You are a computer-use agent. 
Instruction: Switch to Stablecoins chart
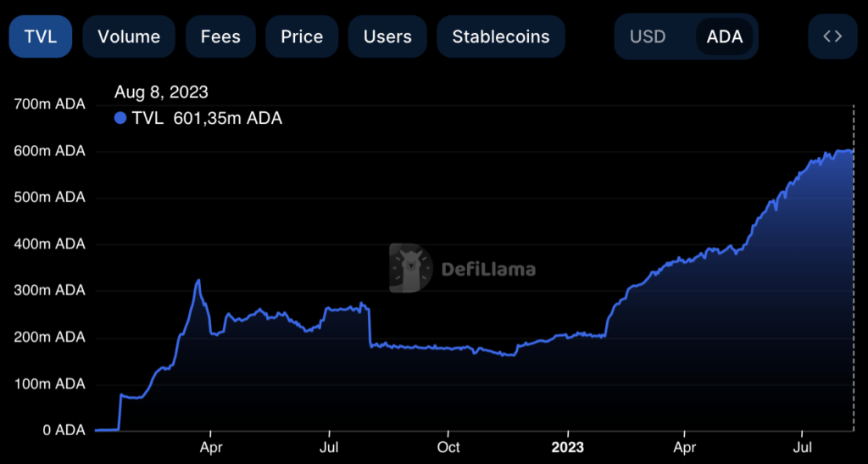point(501,36)
